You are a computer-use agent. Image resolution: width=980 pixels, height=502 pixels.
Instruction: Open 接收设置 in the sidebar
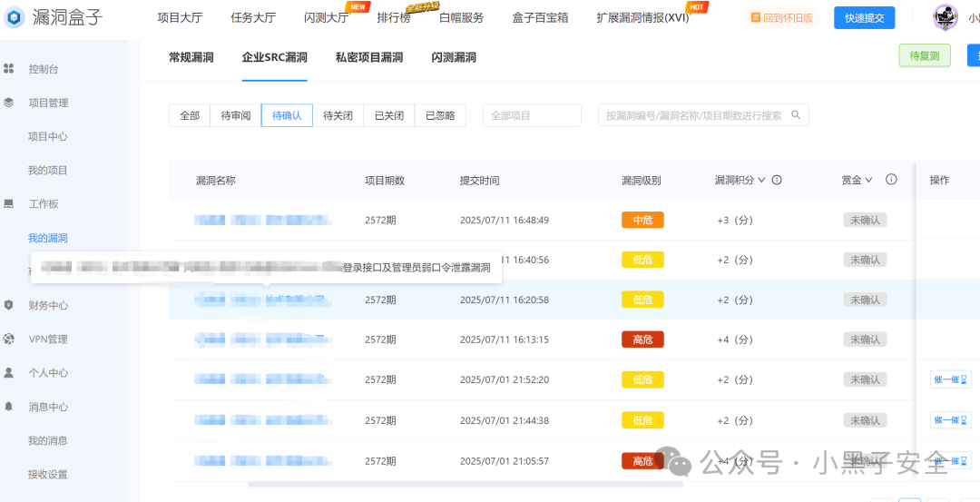[47, 474]
